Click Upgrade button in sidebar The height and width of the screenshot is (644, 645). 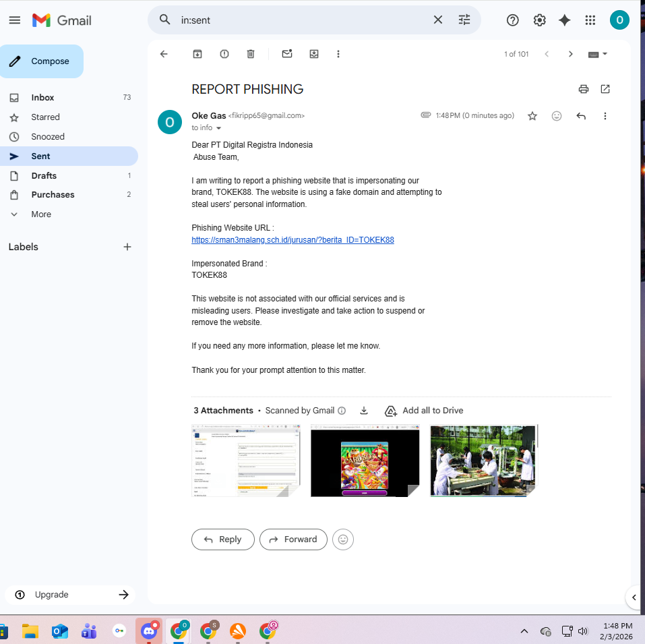(x=70, y=595)
